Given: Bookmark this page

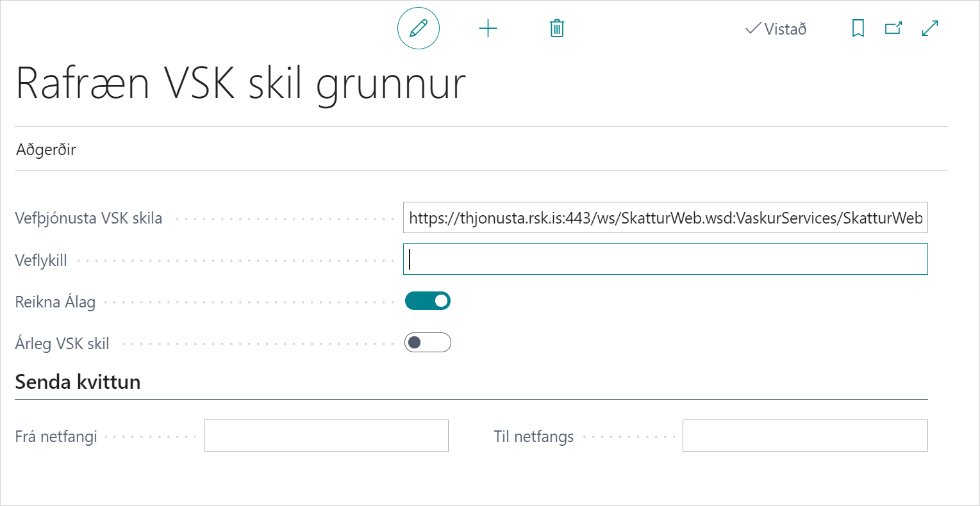Looking at the screenshot, I should tap(858, 29).
